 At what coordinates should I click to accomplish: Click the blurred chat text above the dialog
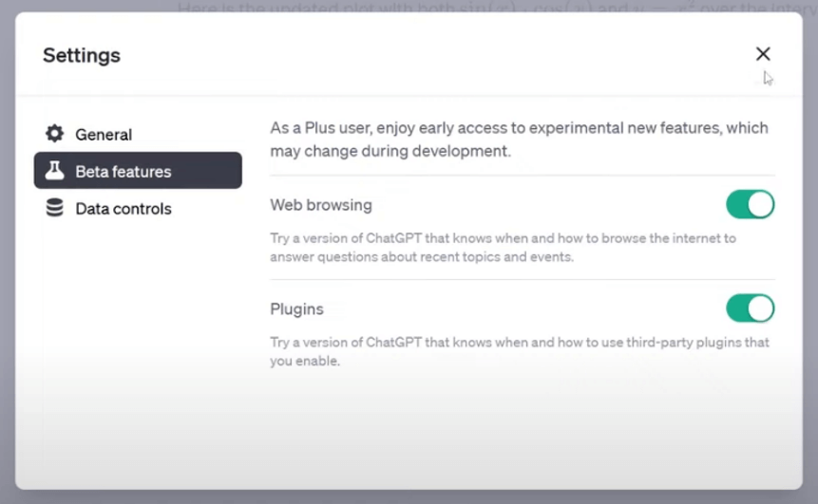pos(496,7)
